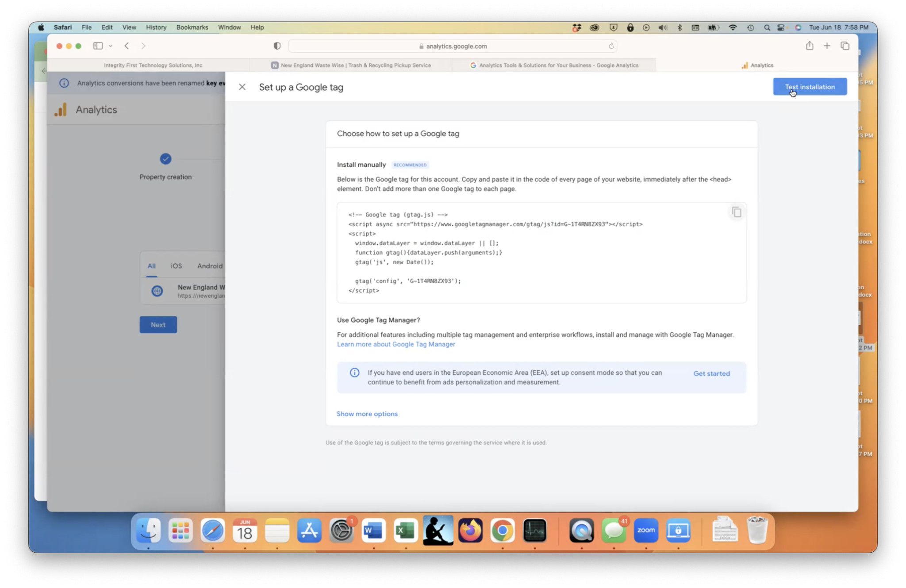
Task: Open the sidebar dropdown chevron in Safari
Action: 111,46
